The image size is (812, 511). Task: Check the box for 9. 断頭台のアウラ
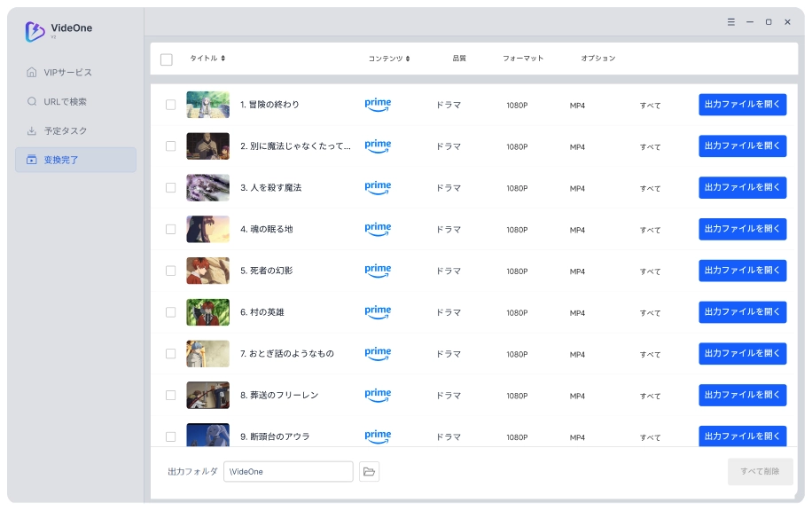[170, 436]
